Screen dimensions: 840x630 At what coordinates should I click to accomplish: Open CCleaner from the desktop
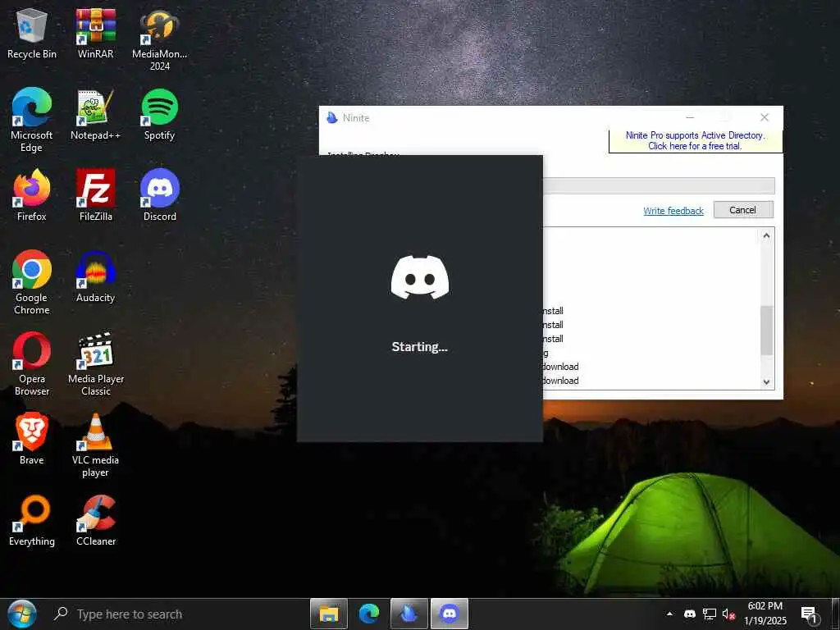[x=95, y=521]
